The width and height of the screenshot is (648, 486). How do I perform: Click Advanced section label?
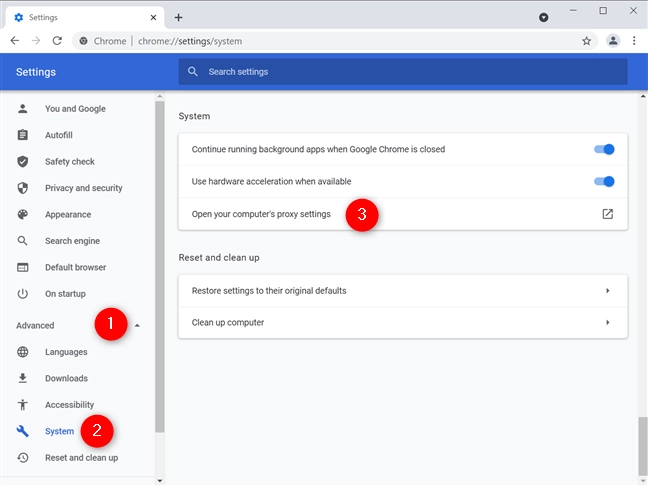click(x=35, y=325)
